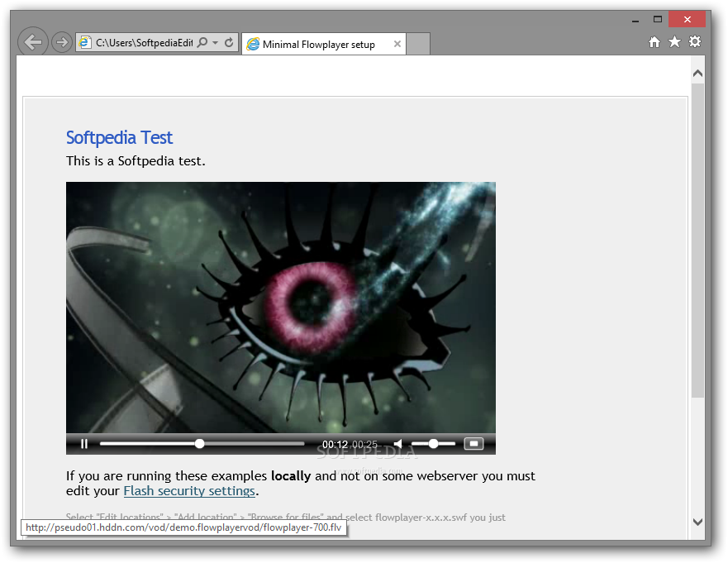Go to the Home page icon
Viewport: 728px width, 563px height.
[654, 42]
